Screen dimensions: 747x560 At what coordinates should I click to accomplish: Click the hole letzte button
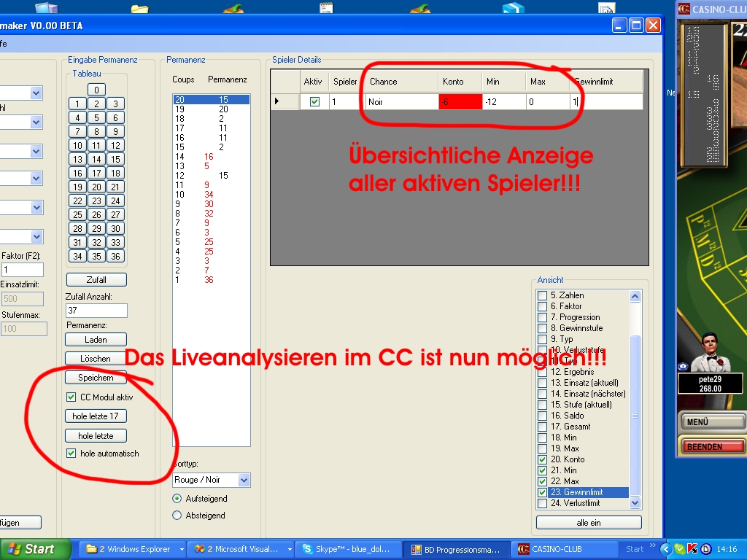pos(96,436)
